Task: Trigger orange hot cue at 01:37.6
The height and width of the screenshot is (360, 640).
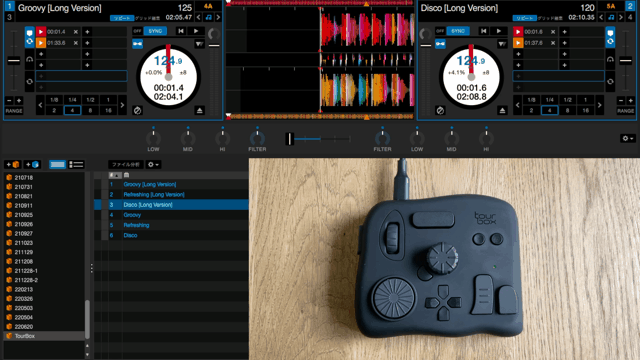Action: click(518, 42)
